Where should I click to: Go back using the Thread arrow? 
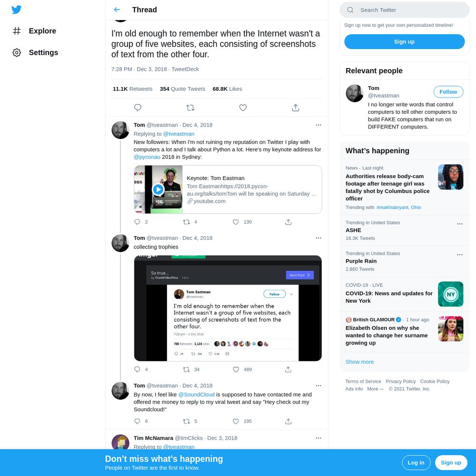pyautogui.click(x=117, y=10)
